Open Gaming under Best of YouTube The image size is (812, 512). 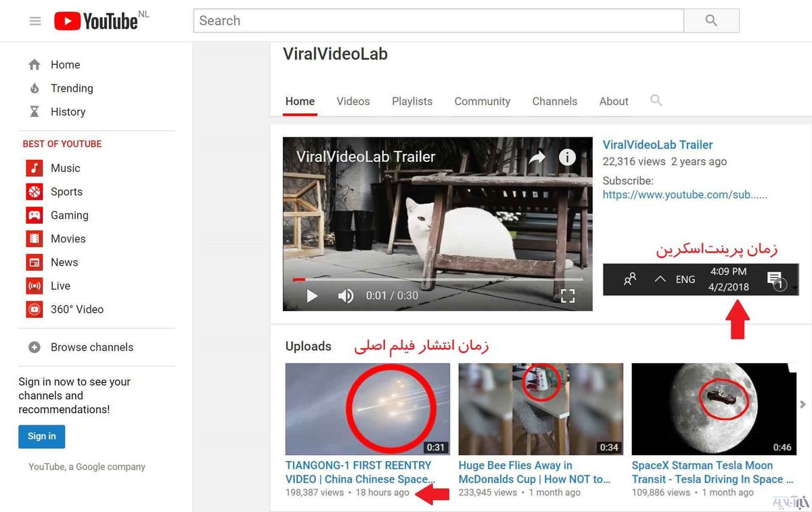pyautogui.click(x=70, y=215)
